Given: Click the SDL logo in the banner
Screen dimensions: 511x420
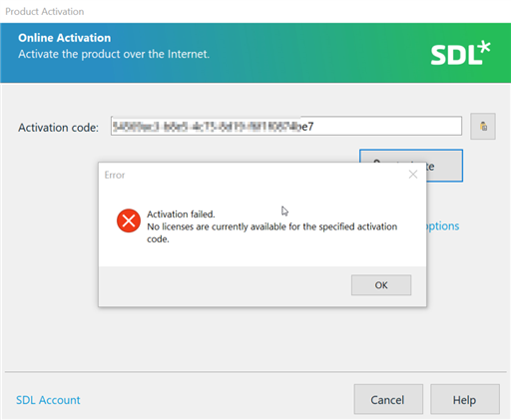Looking at the screenshot, I should (x=461, y=53).
